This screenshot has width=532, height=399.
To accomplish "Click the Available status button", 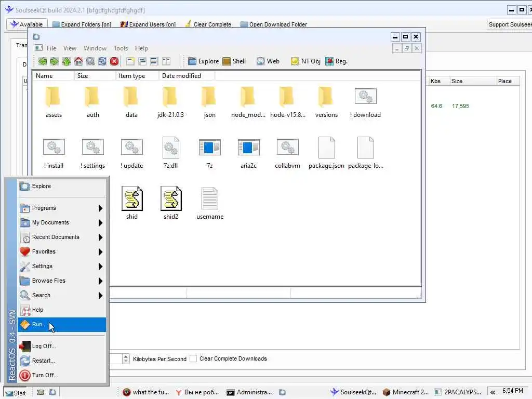I will (27, 24).
